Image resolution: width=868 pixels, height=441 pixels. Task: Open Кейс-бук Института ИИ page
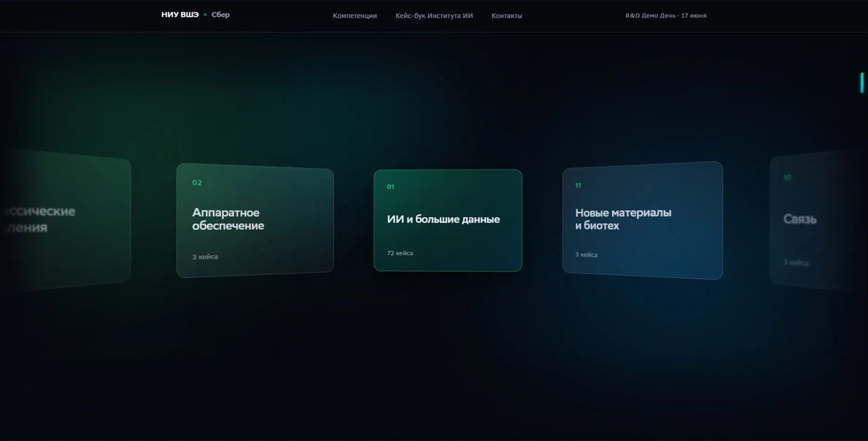click(434, 16)
